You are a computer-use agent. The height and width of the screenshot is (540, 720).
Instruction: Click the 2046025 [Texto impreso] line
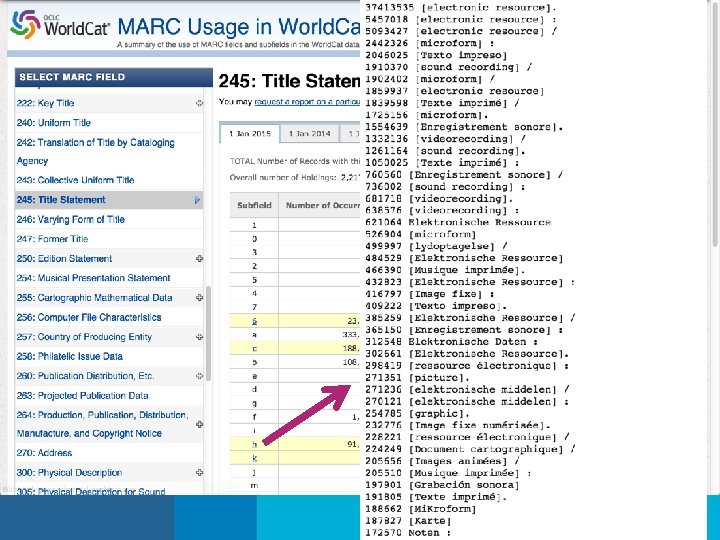(x=436, y=55)
